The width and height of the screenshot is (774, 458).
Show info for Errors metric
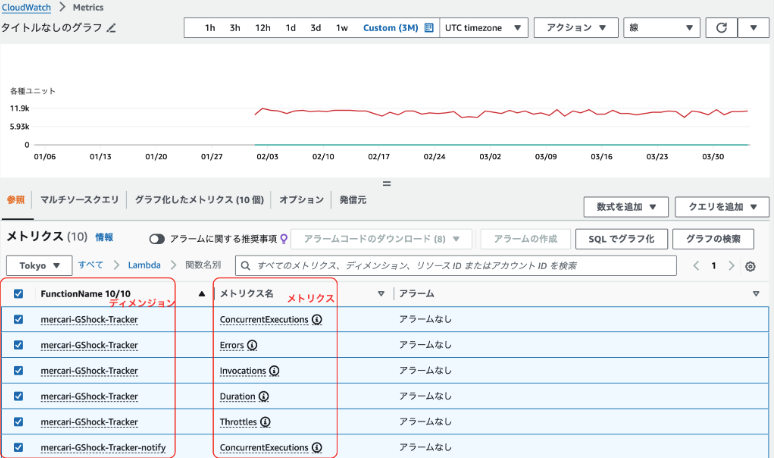252,345
